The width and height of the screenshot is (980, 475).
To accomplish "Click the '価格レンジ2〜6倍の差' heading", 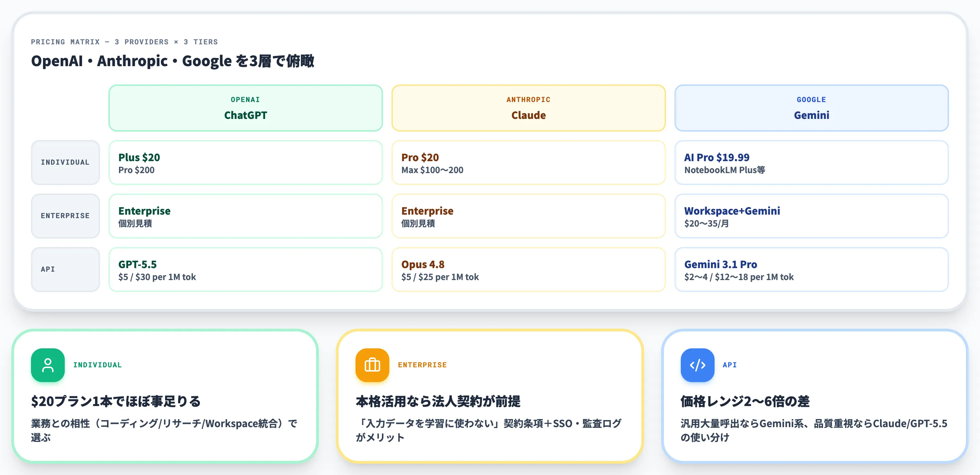I will pyautogui.click(x=745, y=401).
